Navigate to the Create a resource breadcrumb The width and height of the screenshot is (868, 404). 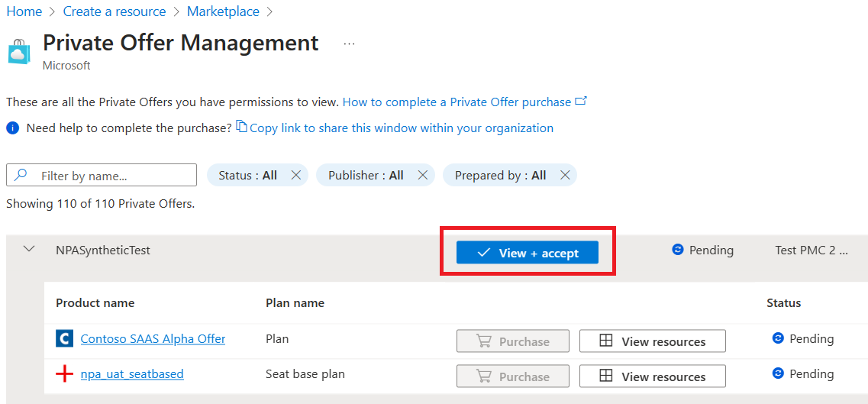click(x=115, y=11)
